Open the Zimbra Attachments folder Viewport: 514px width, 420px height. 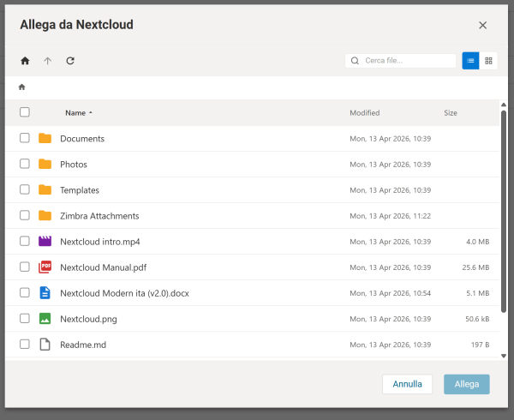point(99,216)
